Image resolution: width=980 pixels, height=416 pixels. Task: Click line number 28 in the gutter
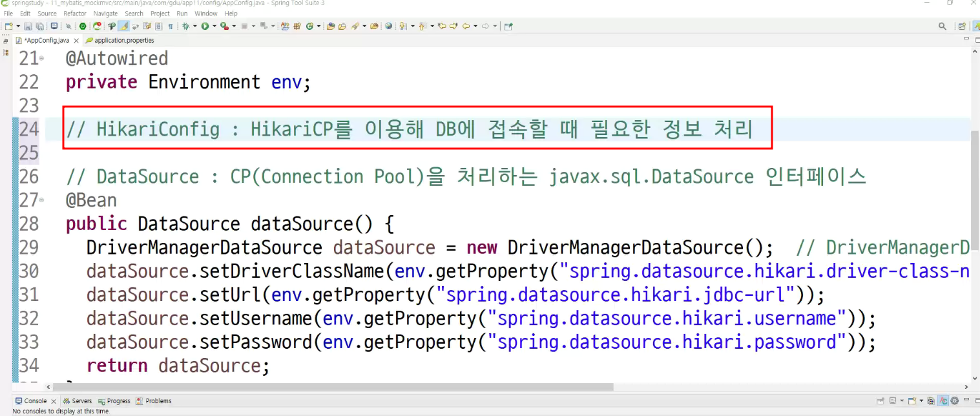(x=29, y=224)
